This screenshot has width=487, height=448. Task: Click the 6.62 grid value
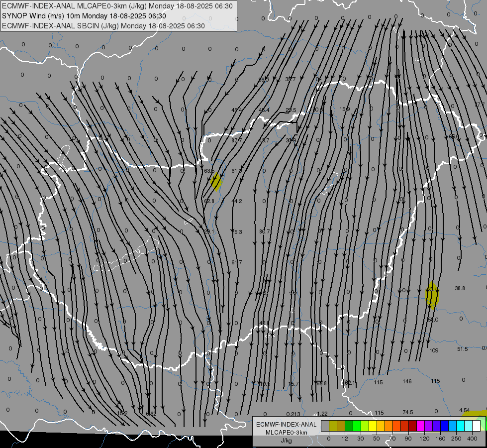click(x=151, y=414)
